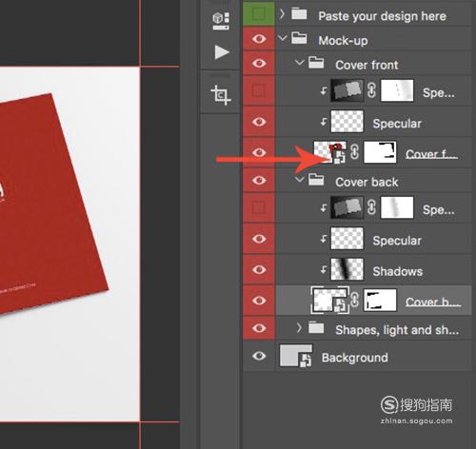Expand the Paste your design here group

(282, 14)
